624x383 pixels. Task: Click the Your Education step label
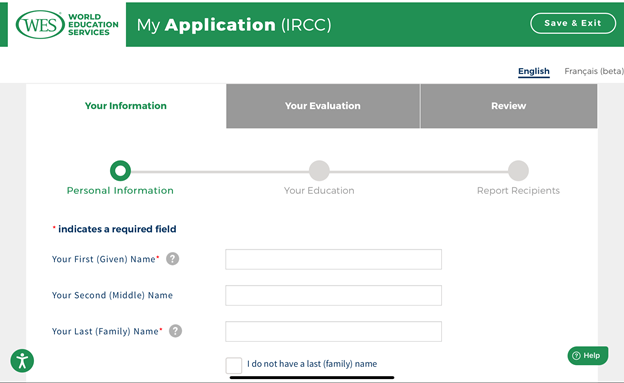click(319, 191)
